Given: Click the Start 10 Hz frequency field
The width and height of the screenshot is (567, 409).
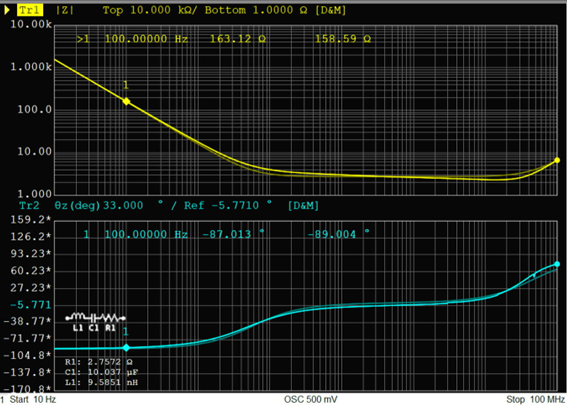Looking at the screenshot, I should [x=33, y=400].
